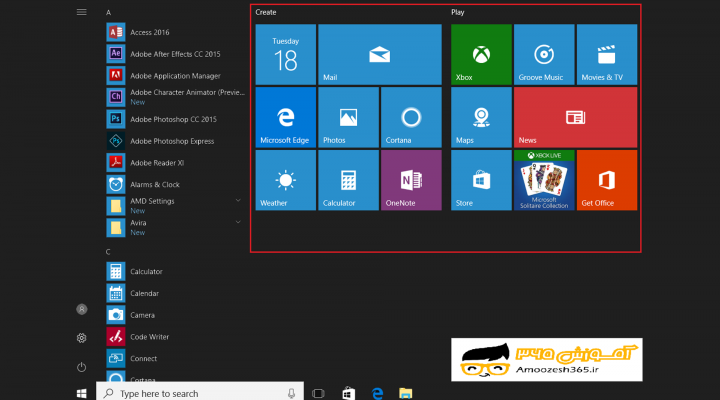Click the Windows Start button

pos(82,393)
